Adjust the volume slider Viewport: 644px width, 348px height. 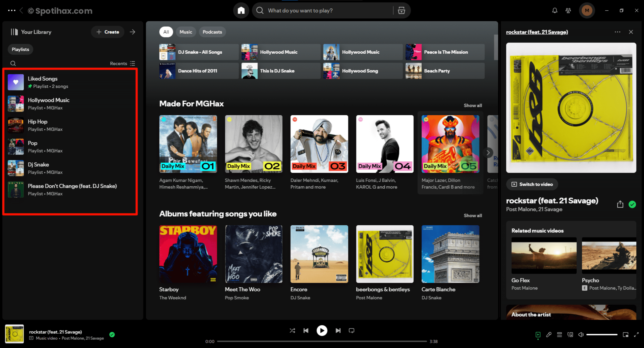point(602,334)
